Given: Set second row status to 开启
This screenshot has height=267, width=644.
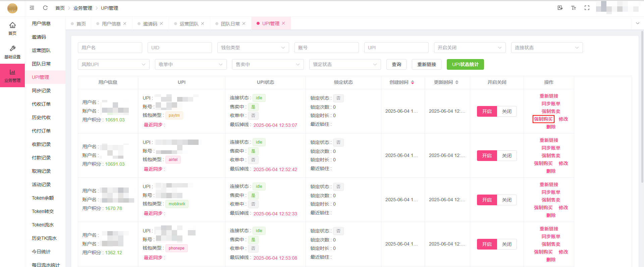Looking at the screenshot, I should 487,156.
